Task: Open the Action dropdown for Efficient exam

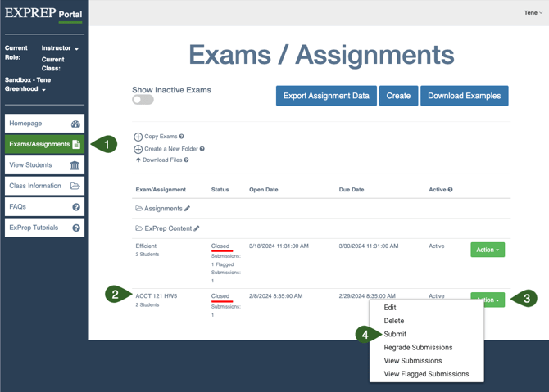Action: point(488,250)
